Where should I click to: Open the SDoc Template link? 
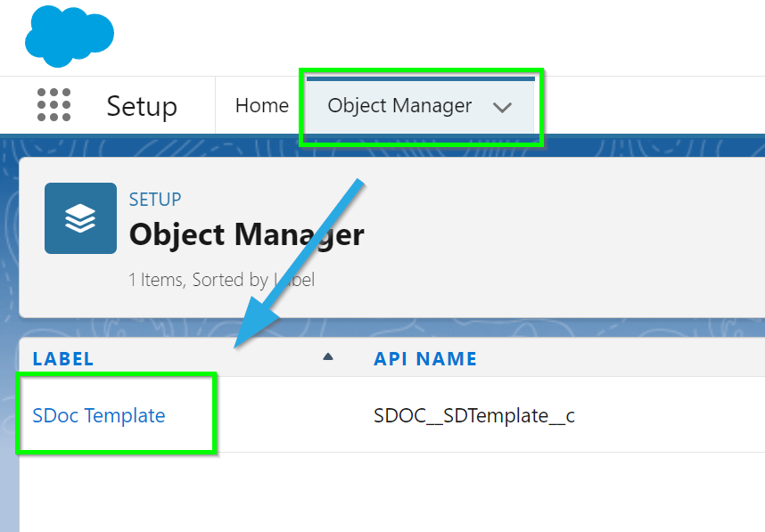coord(99,415)
